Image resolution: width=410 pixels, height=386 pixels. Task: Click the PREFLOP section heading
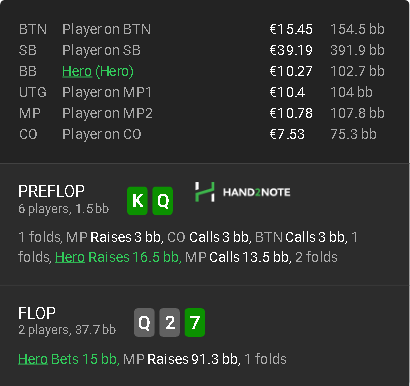pyautogui.click(x=51, y=191)
